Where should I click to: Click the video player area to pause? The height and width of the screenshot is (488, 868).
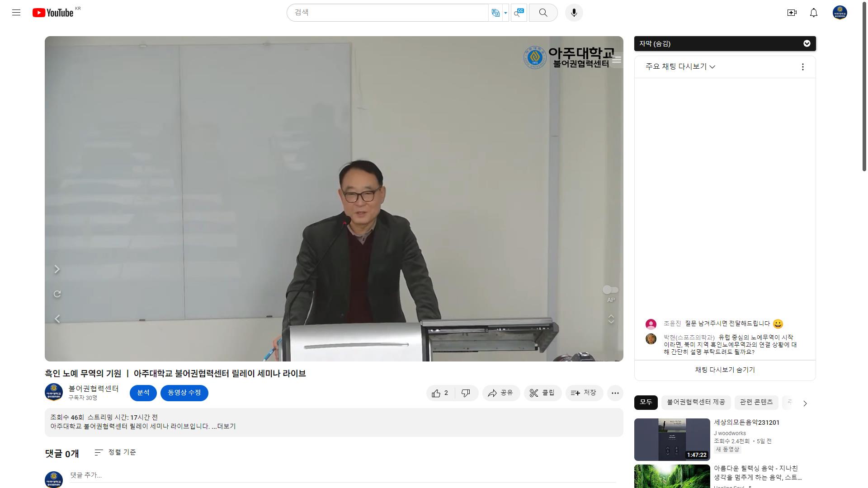coord(334,199)
